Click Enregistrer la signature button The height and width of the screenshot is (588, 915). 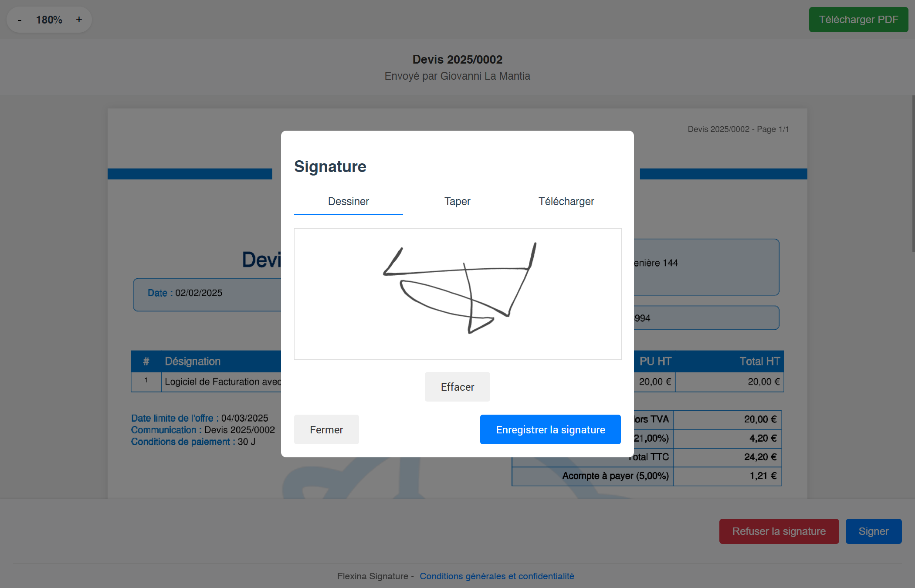pos(550,429)
